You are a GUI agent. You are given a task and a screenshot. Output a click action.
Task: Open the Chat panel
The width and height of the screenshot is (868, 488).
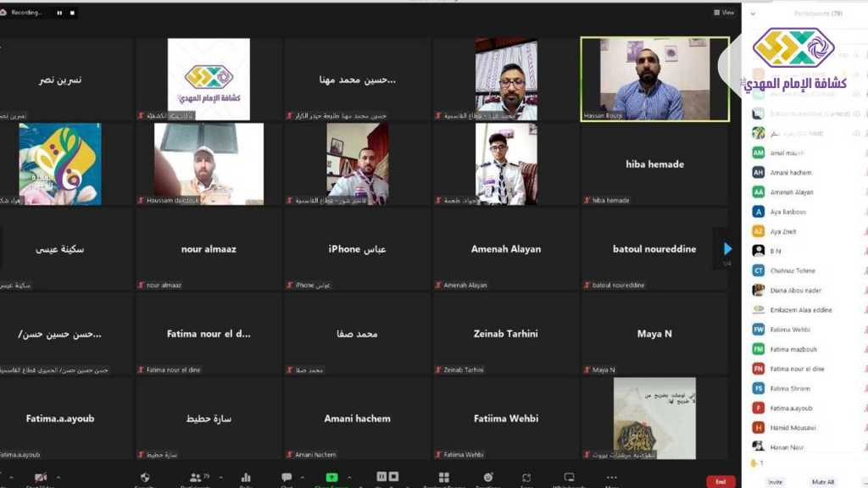tap(287, 478)
